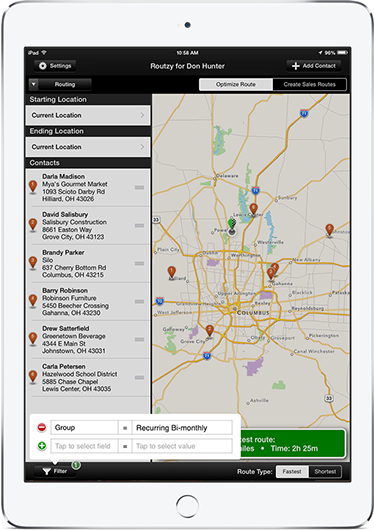Screen dimensions: 374x530
Task: Choose the Fastest route type
Action: pyautogui.click(x=292, y=472)
